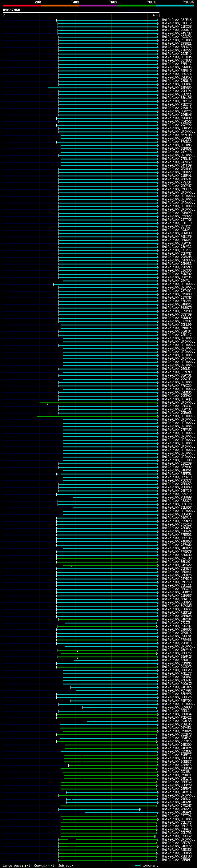Click the purple segment of the identity legend
This screenshot has width=197, height=868.
pos(98,6)
